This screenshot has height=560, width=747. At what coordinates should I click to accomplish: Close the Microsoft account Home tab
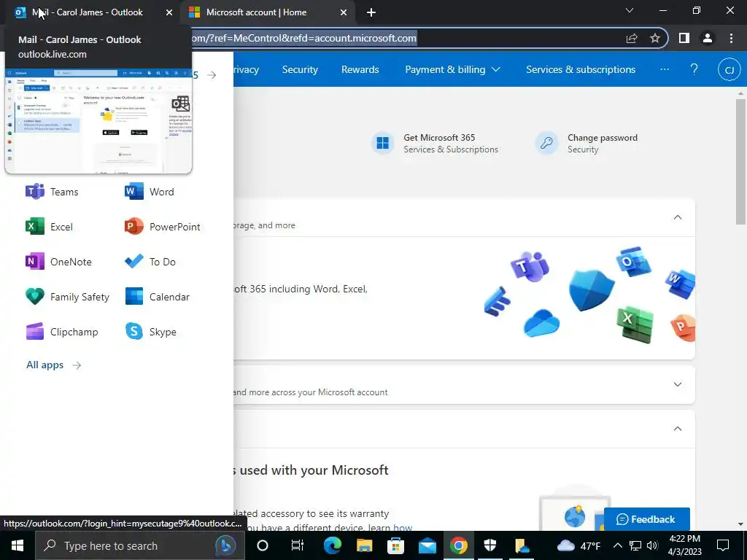[344, 13]
